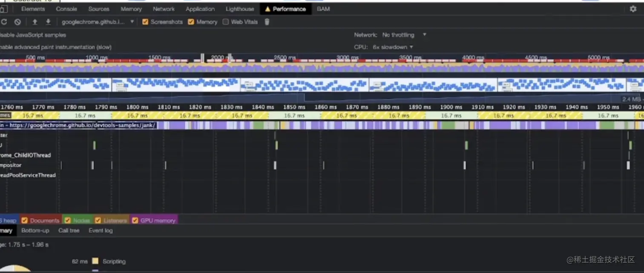Click the 1900 ms ruler mark
The height and width of the screenshot is (273, 644).
(451, 107)
